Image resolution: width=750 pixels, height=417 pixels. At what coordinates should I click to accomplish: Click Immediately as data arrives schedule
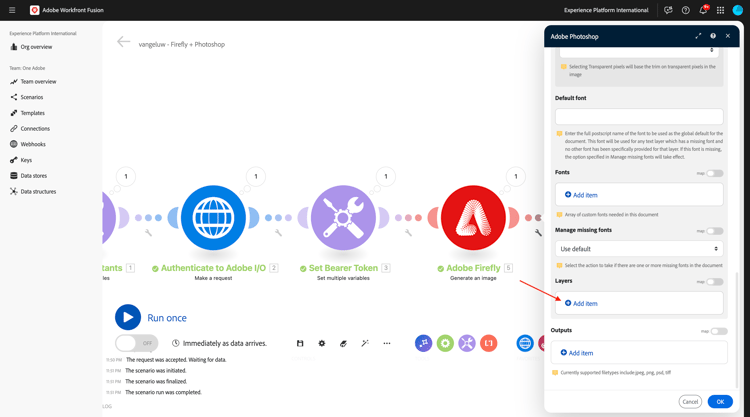220,343
